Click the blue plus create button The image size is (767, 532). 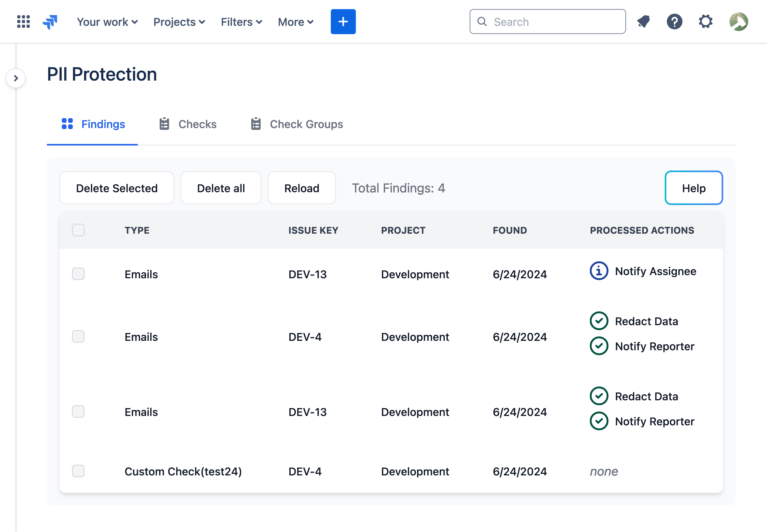tap(343, 22)
